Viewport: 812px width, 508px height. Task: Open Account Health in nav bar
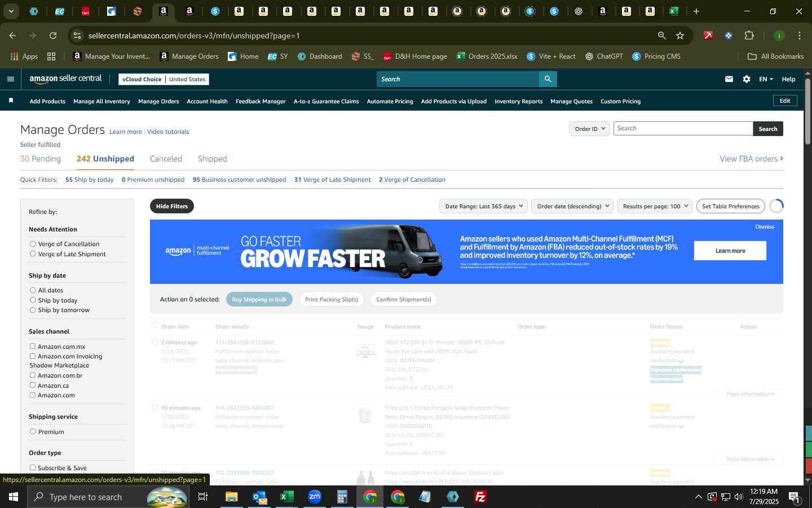pyautogui.click(x=207, y=102)
